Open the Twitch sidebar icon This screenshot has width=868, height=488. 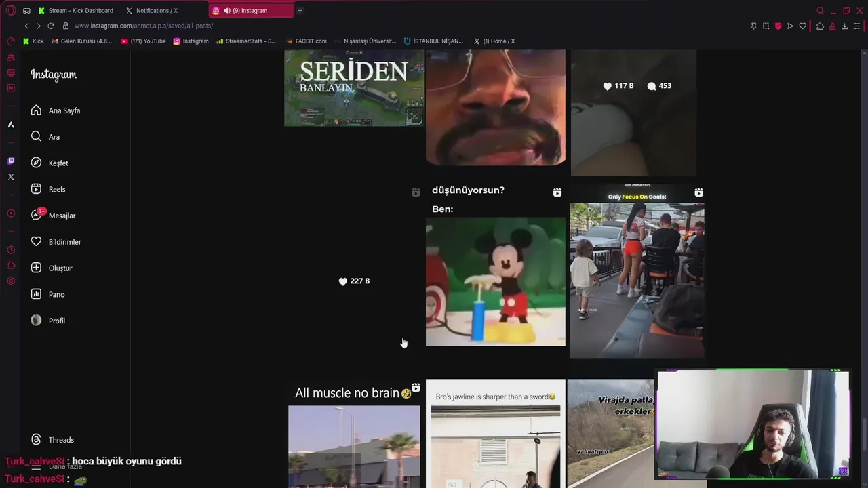pos(11,161)
